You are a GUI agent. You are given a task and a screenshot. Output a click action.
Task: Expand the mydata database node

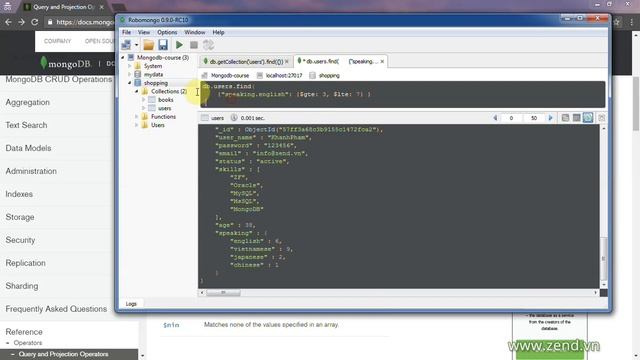(x=130, y=75)
